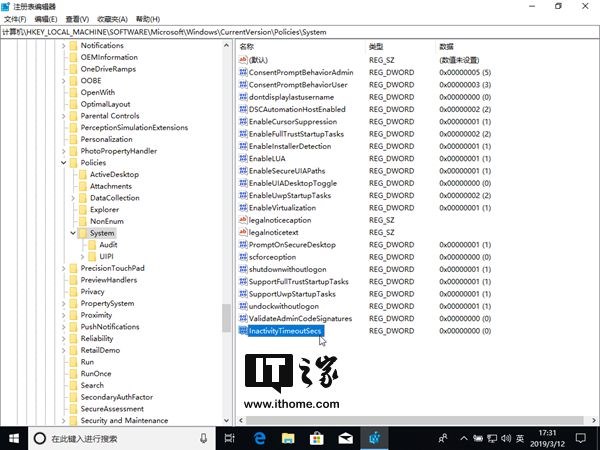Select the InactivityTimeoutSecs value
Image resolution: width=600 pixels, height=450 pixels.
285,331
